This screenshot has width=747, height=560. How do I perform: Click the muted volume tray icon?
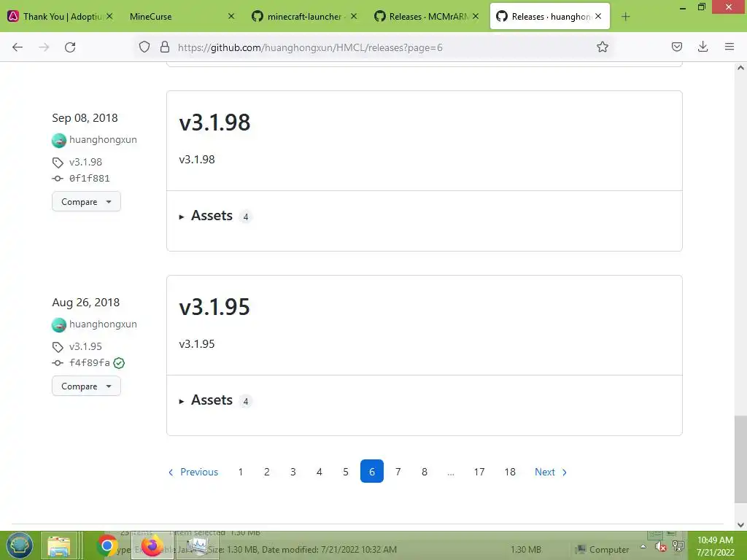pyautogui.click(x=660, y=547)
